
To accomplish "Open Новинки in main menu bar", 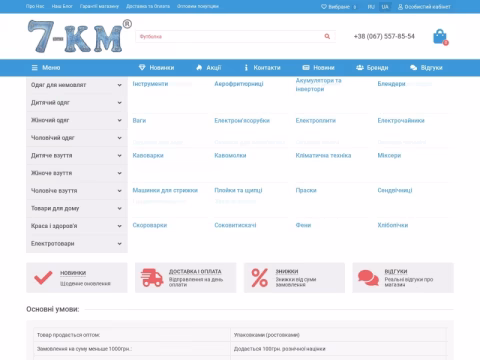I will pos(162,68).
